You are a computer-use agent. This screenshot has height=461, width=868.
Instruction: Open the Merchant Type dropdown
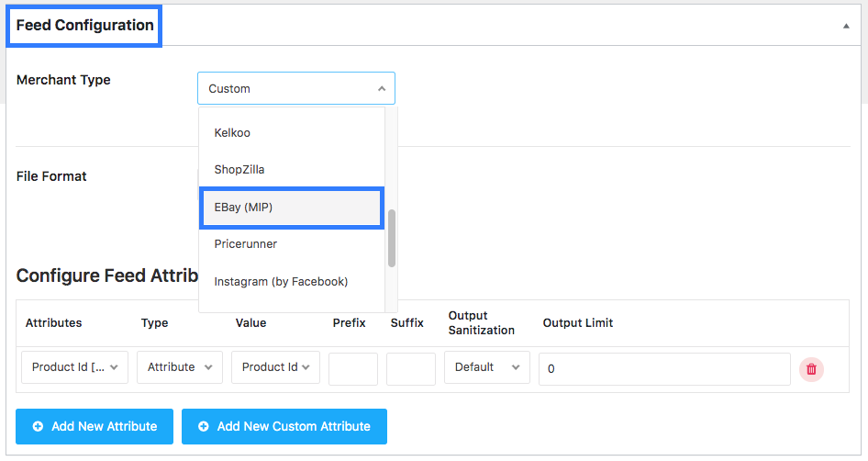point(296,88)
